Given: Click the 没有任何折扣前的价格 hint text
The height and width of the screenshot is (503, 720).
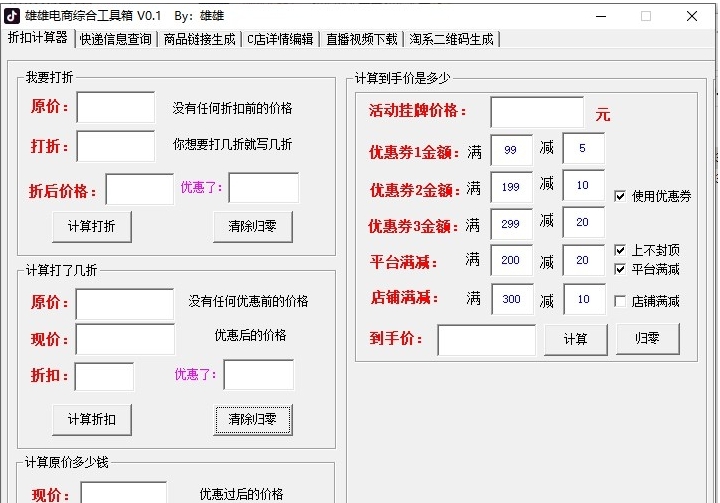Looking at the screenshot, I should coord(232,108).
